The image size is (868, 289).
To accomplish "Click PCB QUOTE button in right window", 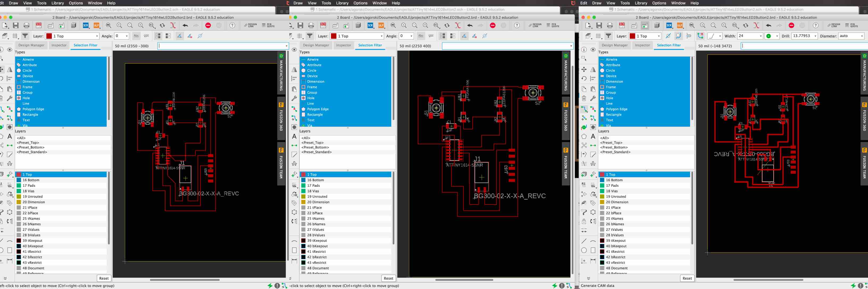I will tap(851, 25).
